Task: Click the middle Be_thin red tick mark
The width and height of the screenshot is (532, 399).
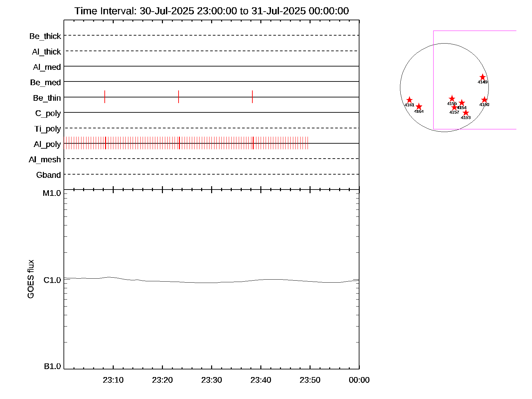Action: (179, 97)
